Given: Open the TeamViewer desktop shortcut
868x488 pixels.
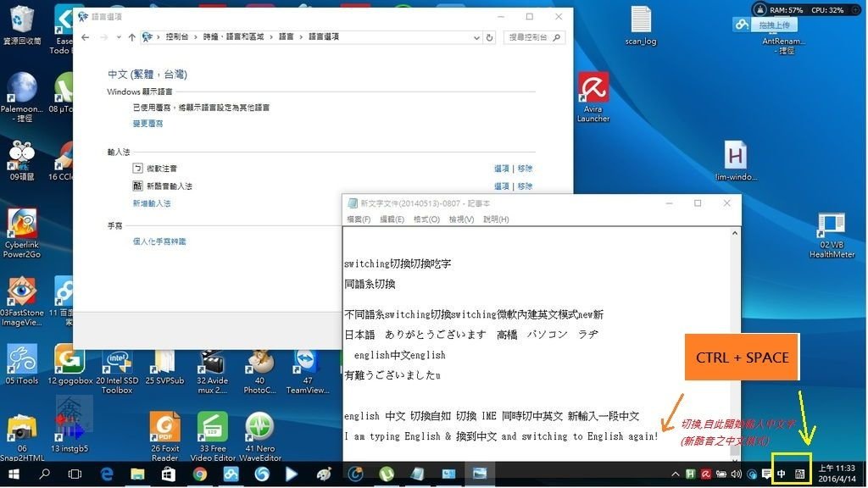Looking at the screenshot, I should tap(307, 373).
